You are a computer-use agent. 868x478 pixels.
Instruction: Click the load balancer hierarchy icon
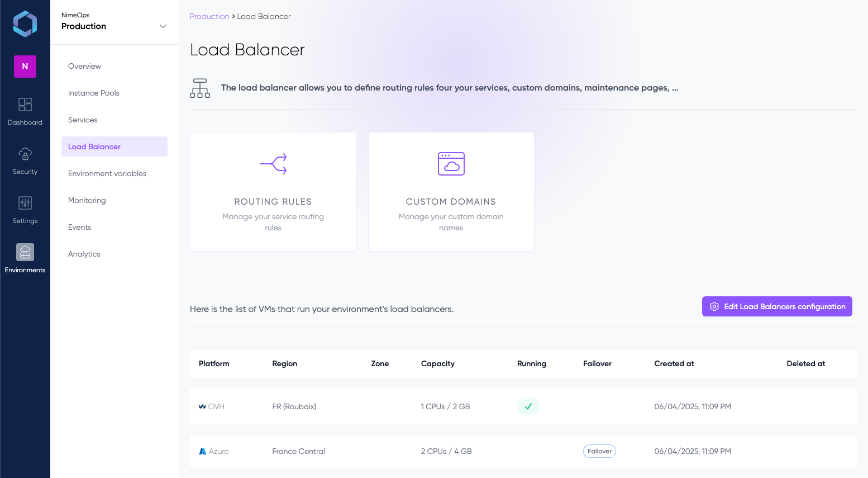pos(200,88)
